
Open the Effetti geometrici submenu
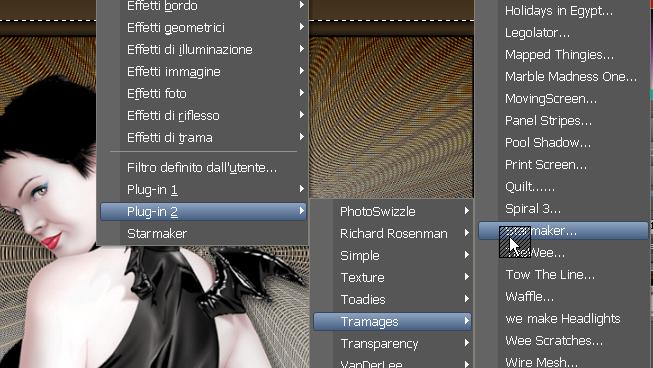point(203,27)
